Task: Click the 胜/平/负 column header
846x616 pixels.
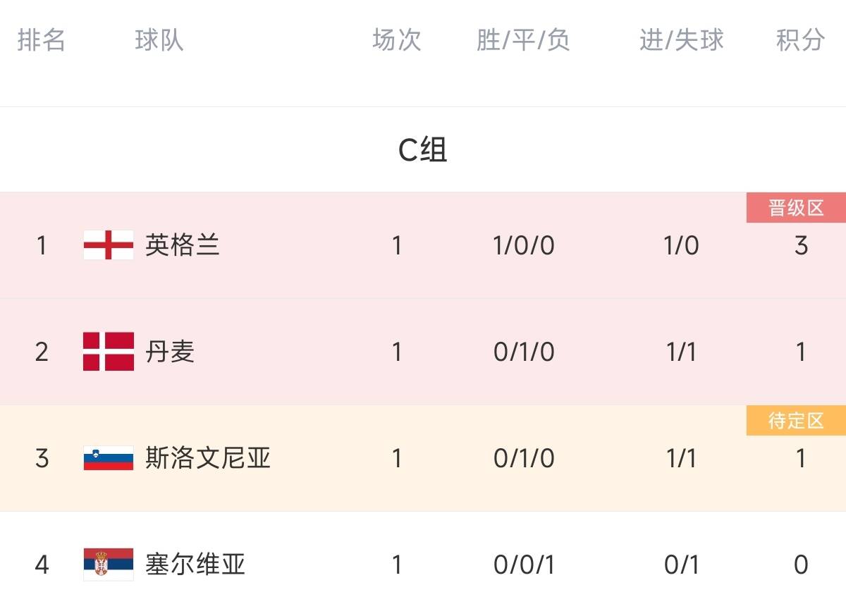Action: 523,40
